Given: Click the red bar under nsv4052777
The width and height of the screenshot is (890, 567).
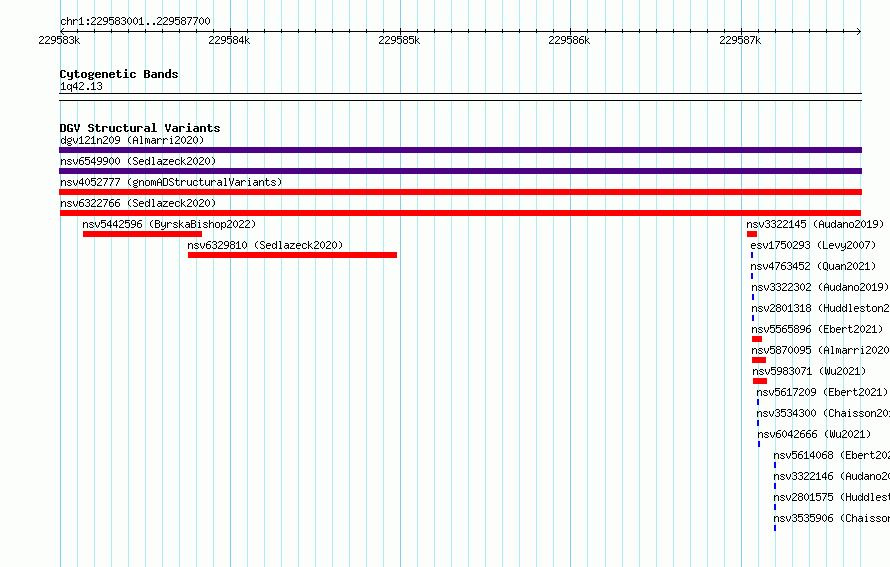Looking at the screenshot, I should point(460,192).
